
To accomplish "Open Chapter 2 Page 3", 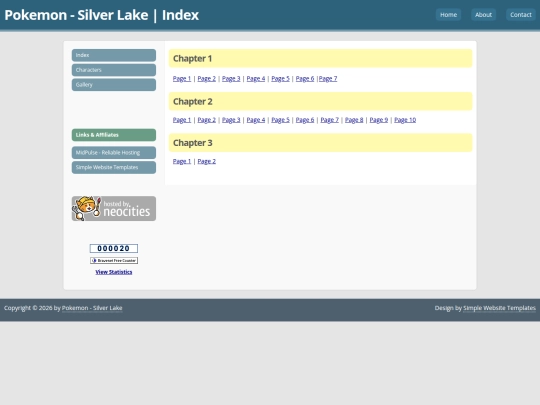I will [x=231, y=120].
